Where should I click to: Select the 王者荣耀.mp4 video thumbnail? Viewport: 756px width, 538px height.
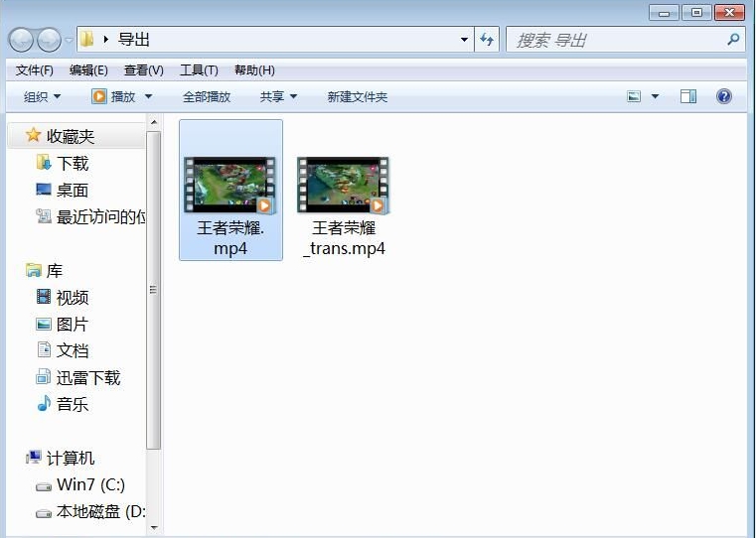(229, 185)
